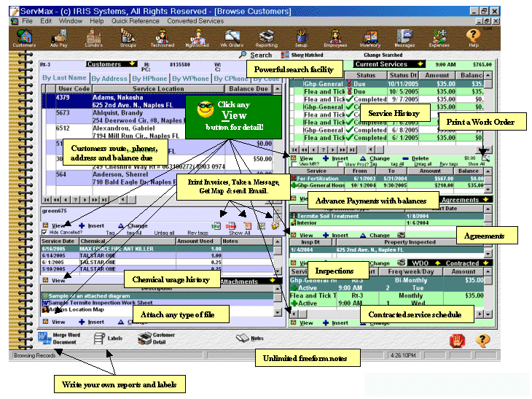Screen dimensions: 532x399
Task: Click the Expenses toolbar icon
Action: (439, 37)
